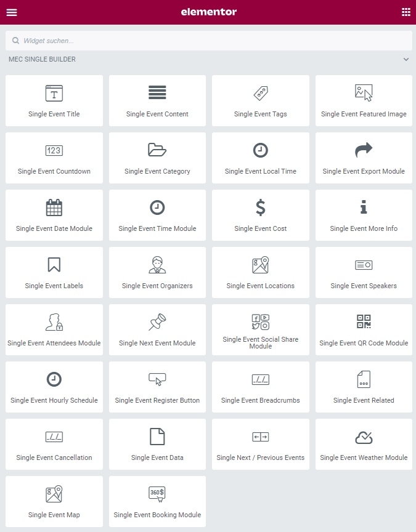Image resolution: width=416 pixels, height=532 pixels.
Task: Select the Single Event Category folder widget
Action: tap(157, 158)
